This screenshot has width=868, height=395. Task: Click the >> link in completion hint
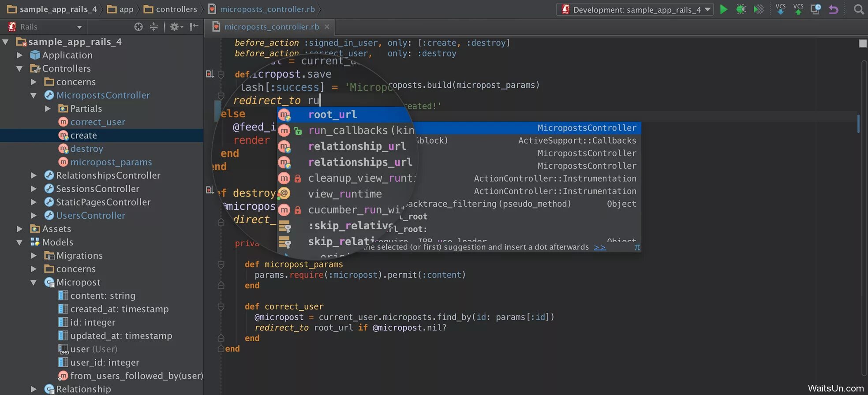[600, 247]
